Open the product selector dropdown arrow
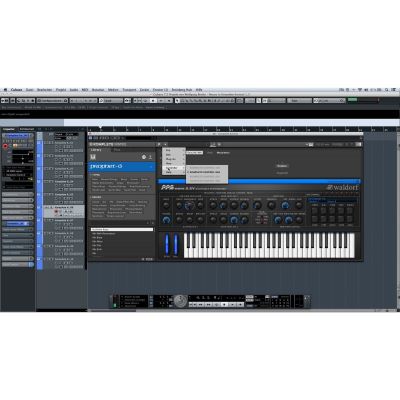The image size is (400, 400). tap(152, 166)
